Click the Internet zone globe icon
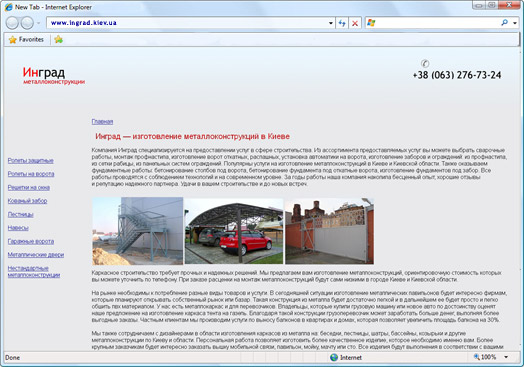Viewport: 524px width, 367px height. pyautogui.click(x=334, y=357)
